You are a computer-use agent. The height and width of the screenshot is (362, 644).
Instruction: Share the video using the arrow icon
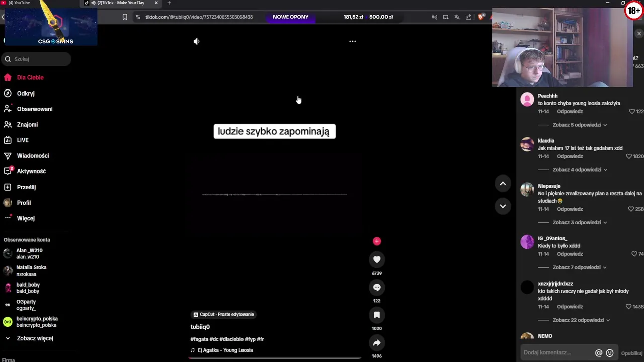tap(377, 343)
